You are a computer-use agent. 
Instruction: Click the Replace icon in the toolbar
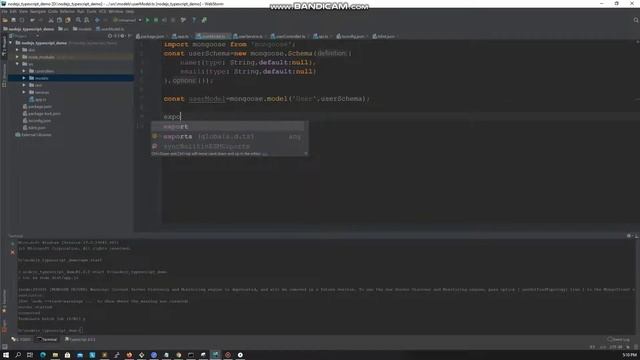[87, 20]
